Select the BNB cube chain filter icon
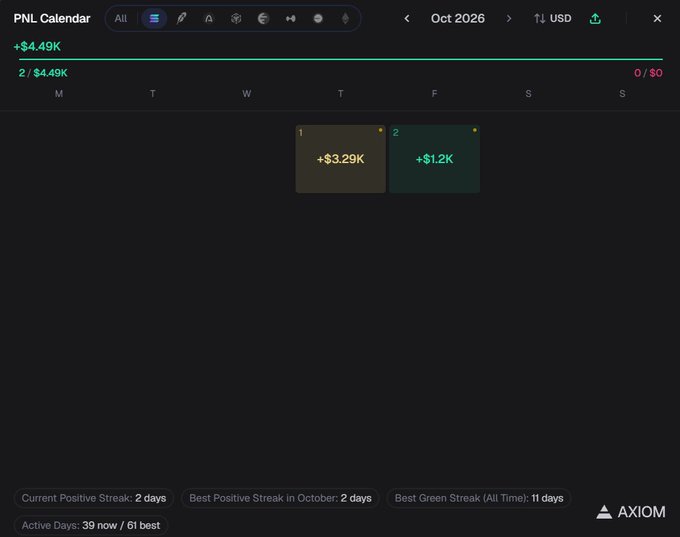This screenshot has width=680, height=537. pyautogui.click(x=236, y=19)
